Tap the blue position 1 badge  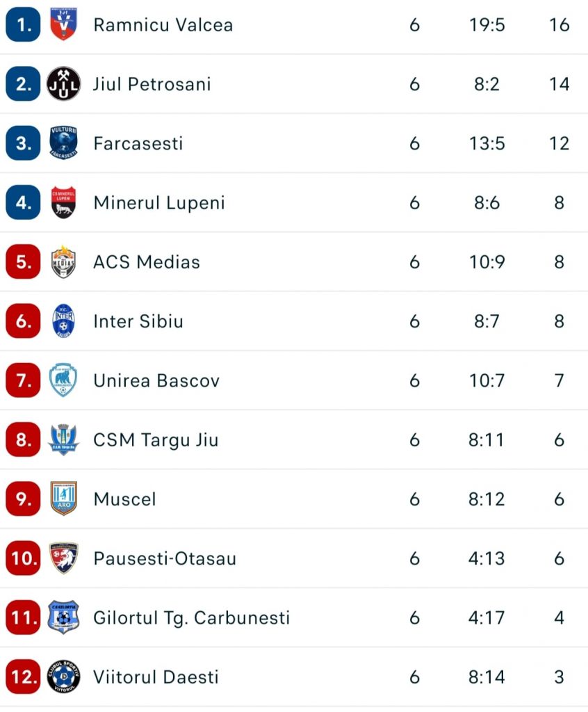(x=23, y=24)
